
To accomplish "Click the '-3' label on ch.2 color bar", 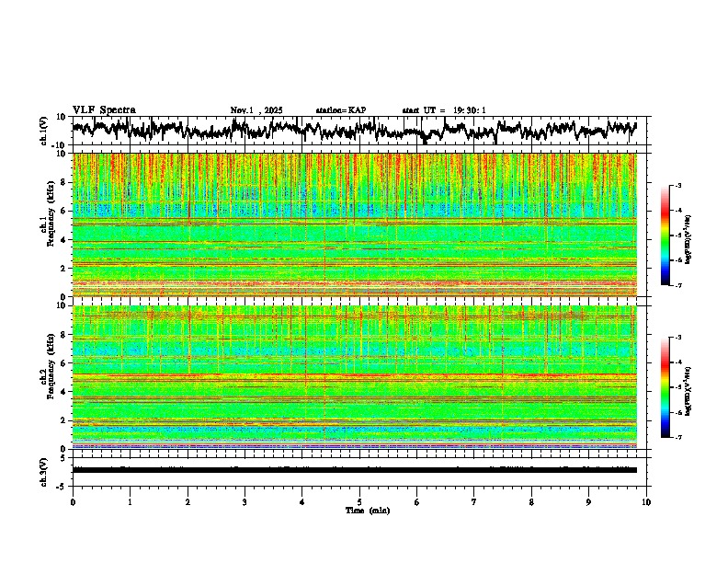I will pyautogui.click(x=677, y=338).
